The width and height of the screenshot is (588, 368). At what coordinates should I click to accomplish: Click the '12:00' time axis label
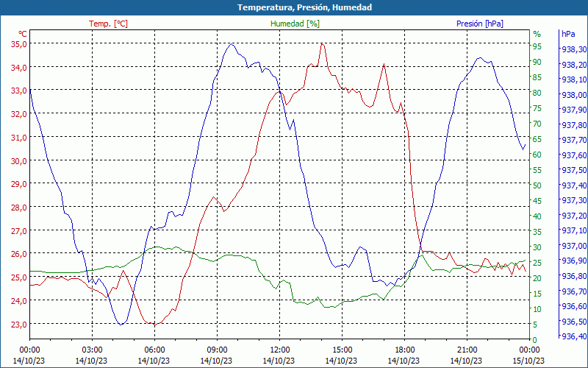(x=279, y=350)
